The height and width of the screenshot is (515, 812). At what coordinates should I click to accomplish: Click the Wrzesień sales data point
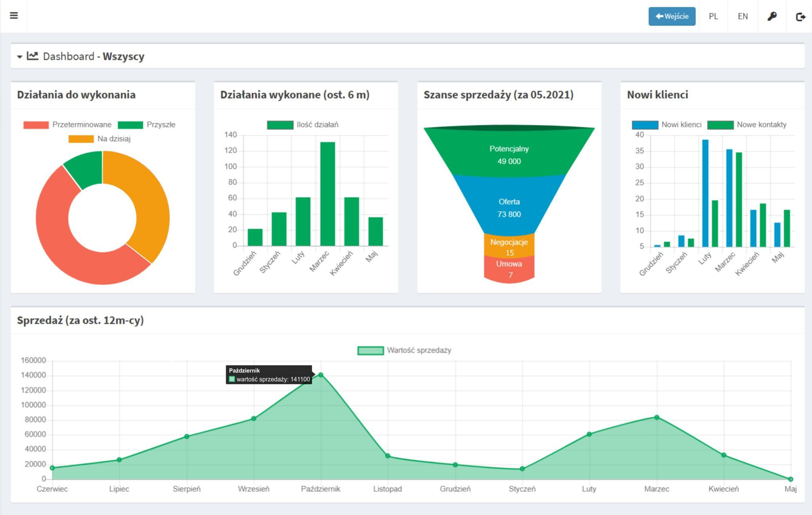(254, 418)
